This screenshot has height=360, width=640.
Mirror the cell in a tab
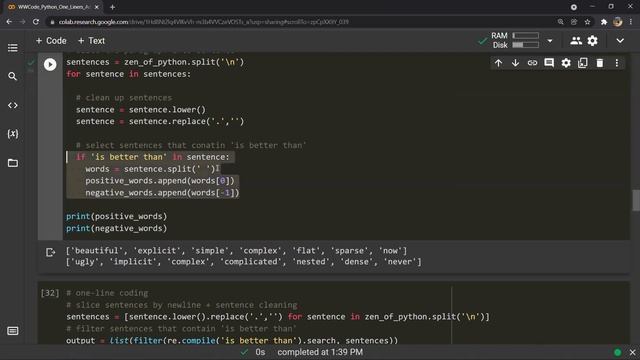pyautogui.click(x=582, y=63)
